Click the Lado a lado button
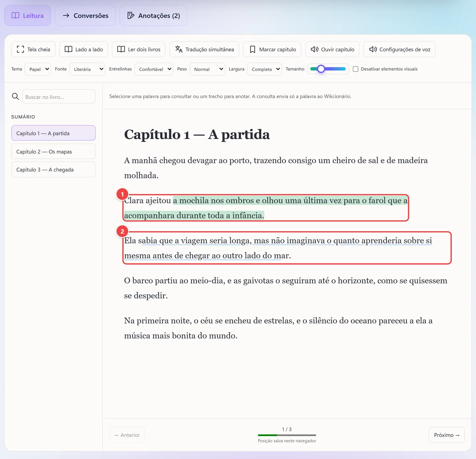The image size is (476, 459). tap(84, 49)
